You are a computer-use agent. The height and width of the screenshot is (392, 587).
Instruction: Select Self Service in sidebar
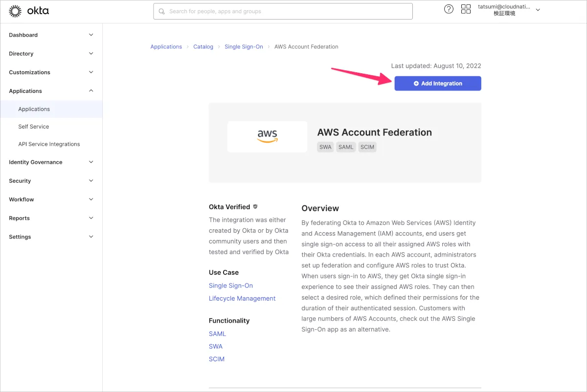pyautogui.click(x=34, y=127)
